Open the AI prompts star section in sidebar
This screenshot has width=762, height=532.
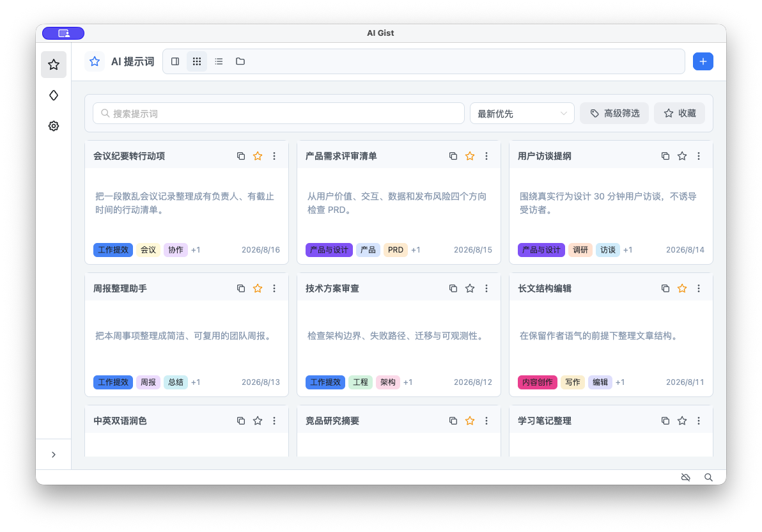point(54,65)
